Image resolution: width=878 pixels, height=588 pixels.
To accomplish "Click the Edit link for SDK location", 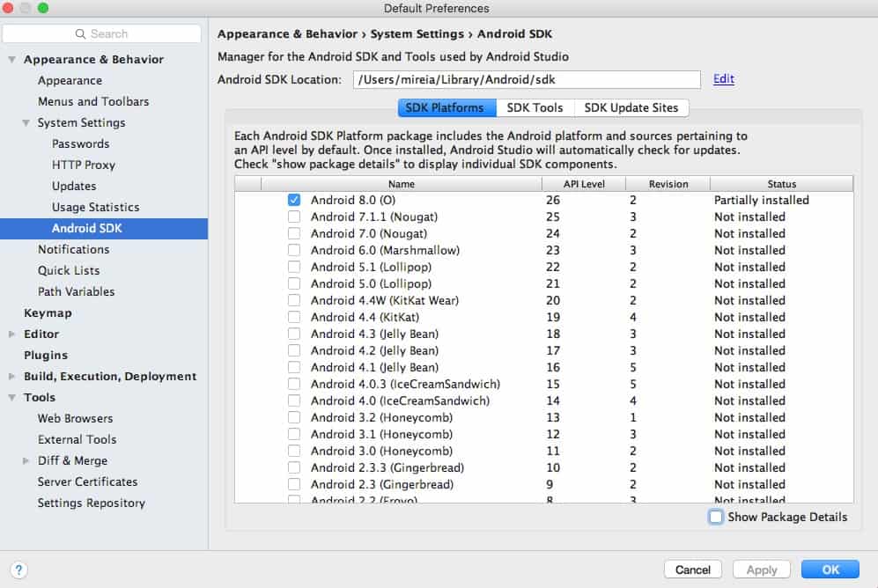I will coord(724,79).
